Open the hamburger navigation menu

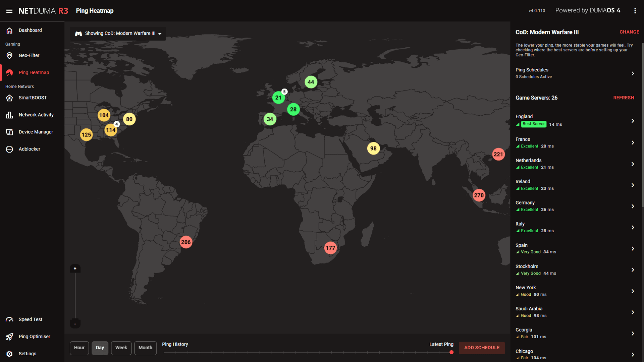click(9, 11)
